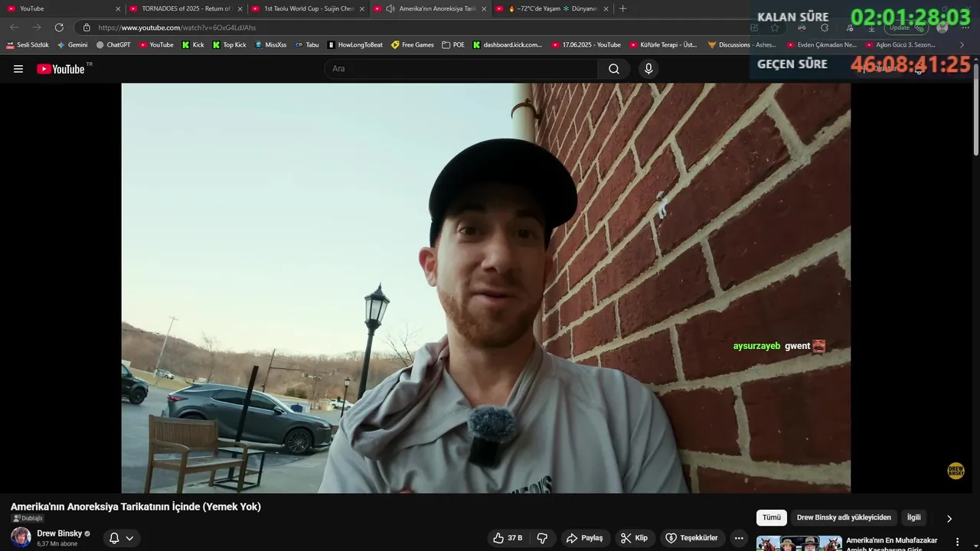Click the video player to pause
The width and height of the screenshot is (980, 551).
point(485,288)
